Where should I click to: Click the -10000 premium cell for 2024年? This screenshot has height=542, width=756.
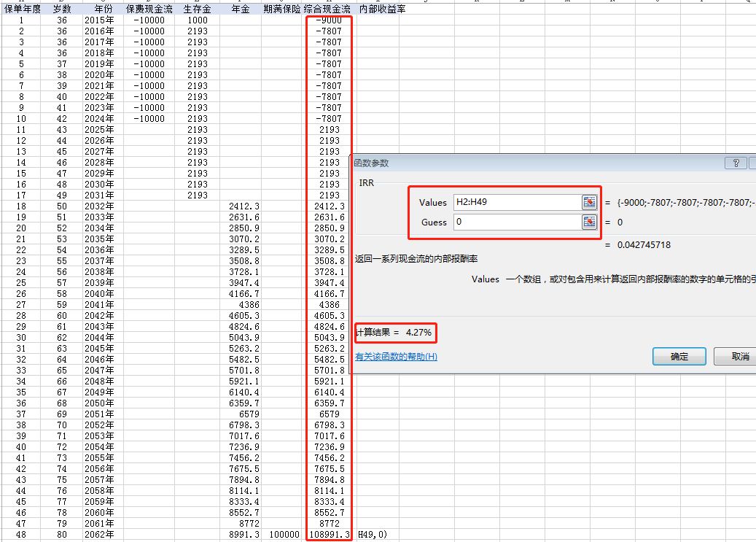(x=149, y=119)
